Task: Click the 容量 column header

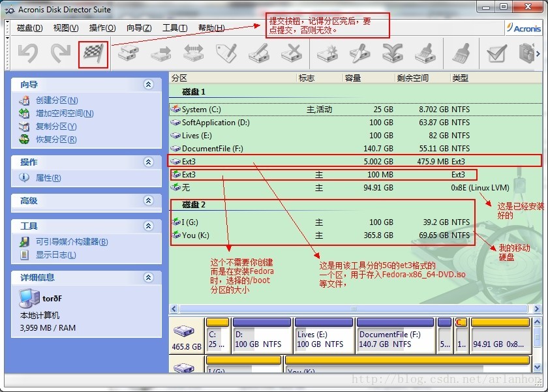Action: (369, 78)
